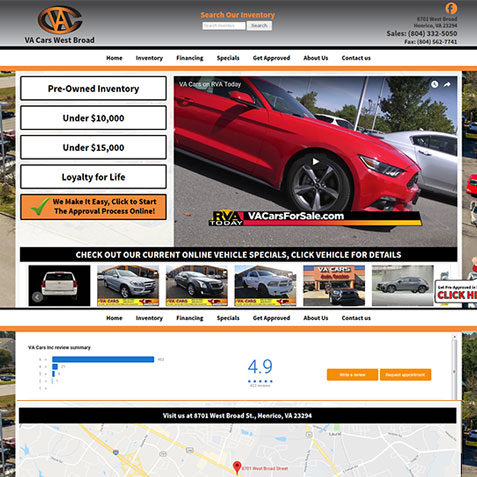Image resolution: width=477 pixels, height=477 pixels.
Task: Open About Us in top navigation
Action: (316, 58)
